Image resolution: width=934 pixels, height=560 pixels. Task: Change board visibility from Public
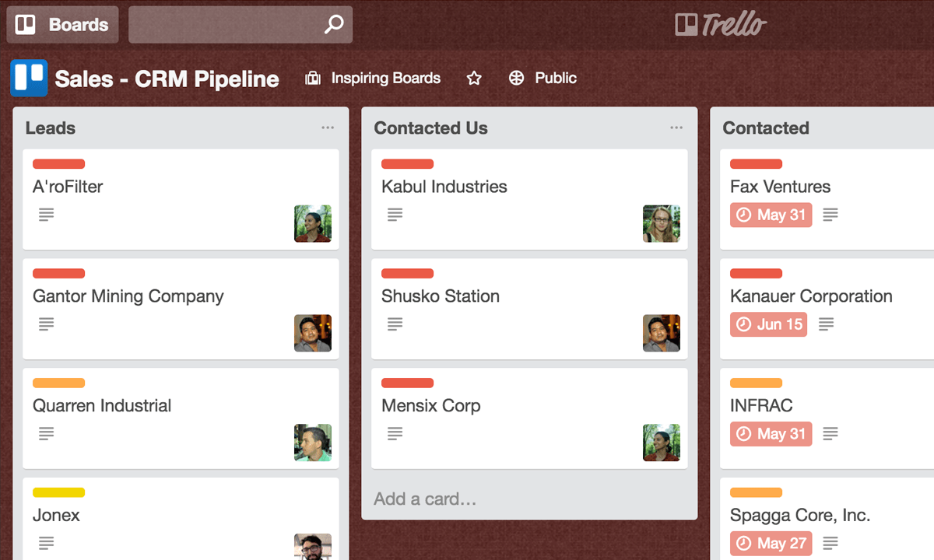pyautogui.click(x=542, y=78)
